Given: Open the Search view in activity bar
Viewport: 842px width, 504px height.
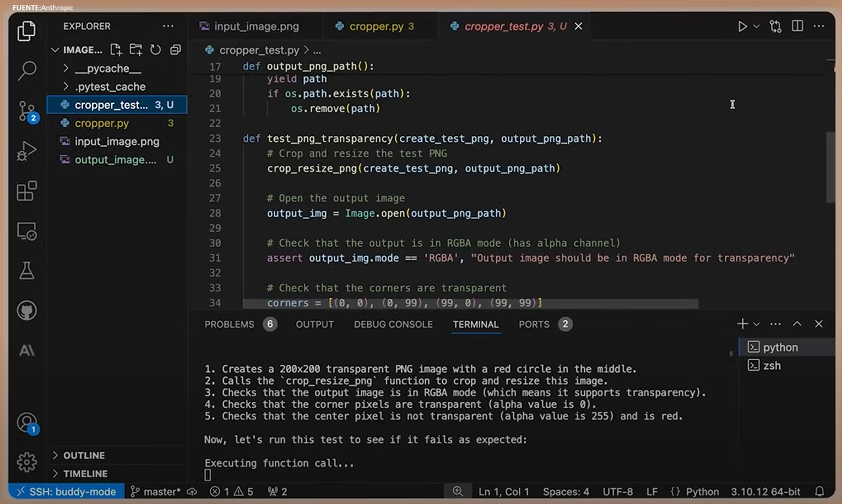Looking at the screenshot, I should (x=26, y=70).
